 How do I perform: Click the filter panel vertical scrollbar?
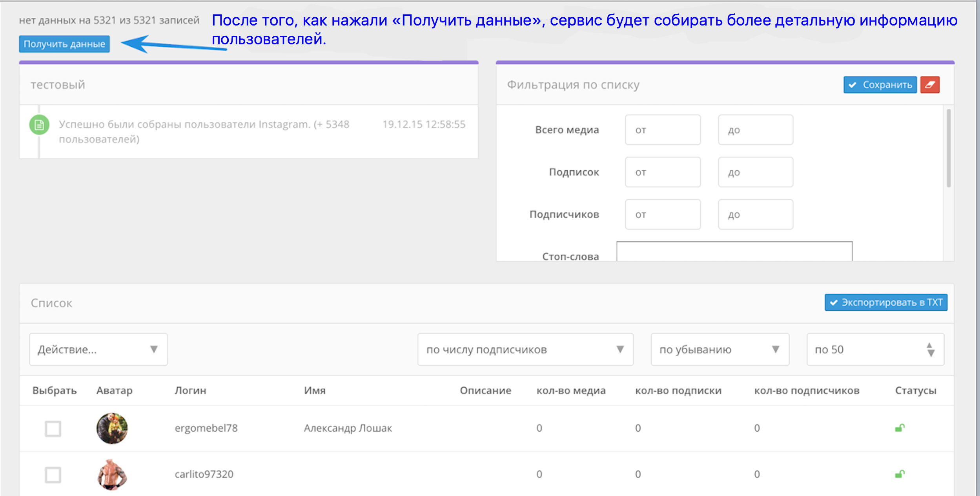[948, 149]
